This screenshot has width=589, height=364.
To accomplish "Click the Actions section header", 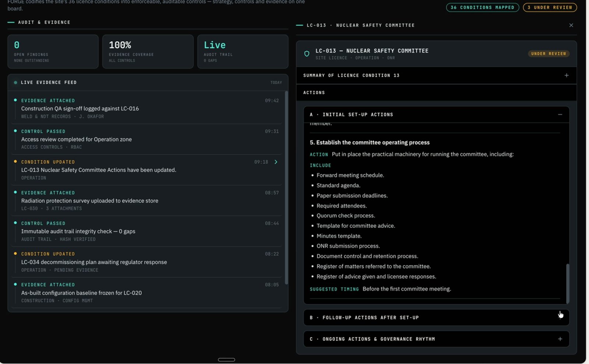I will pyautogui.click(x=436, y=93).
